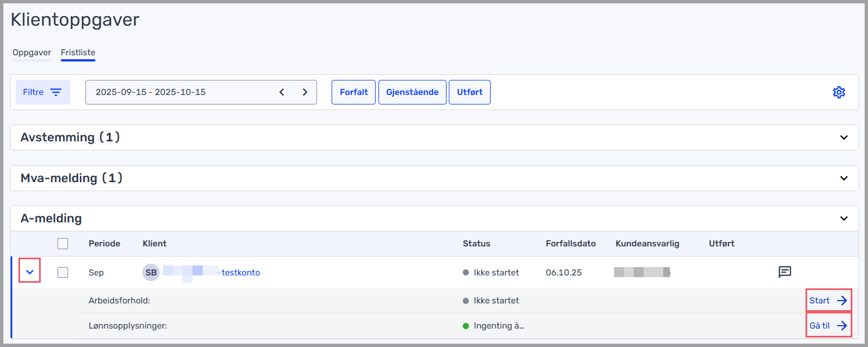Click the arrow next to Gå til

(842, 326)
